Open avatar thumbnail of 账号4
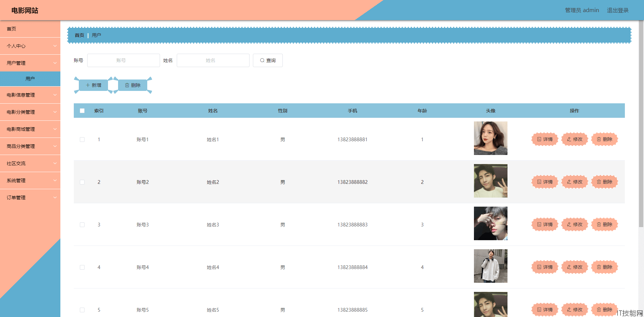The width and height of the screenshot is (644, 317). [490, 266]
